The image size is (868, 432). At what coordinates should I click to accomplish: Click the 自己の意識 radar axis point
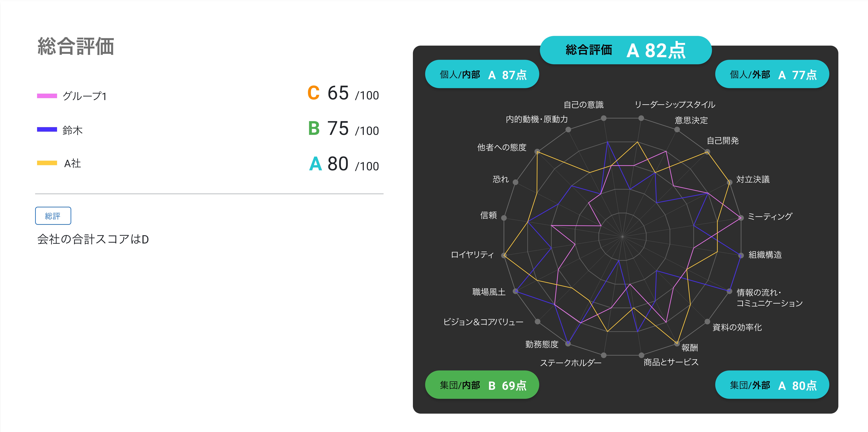click(x=604, y=118)
